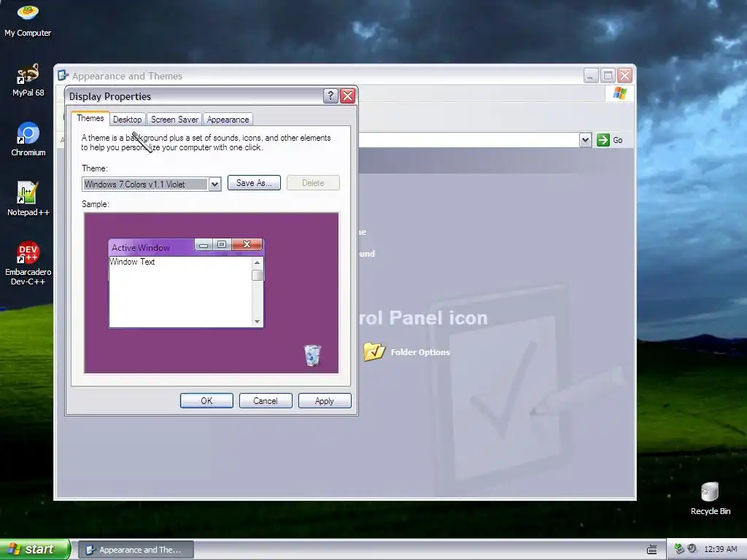Viewport: 747px width, 560px height.
Task: Click the Appearance and Themes title bar icon
Action: point(63,75)
